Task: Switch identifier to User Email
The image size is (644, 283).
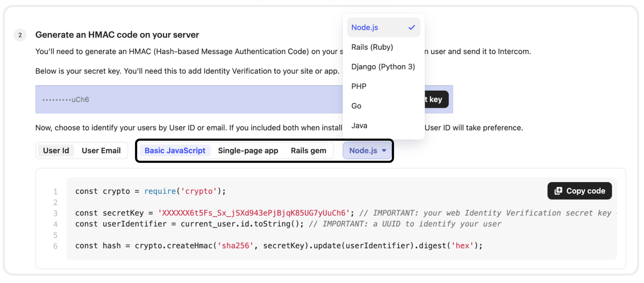Action: (101, 150)
